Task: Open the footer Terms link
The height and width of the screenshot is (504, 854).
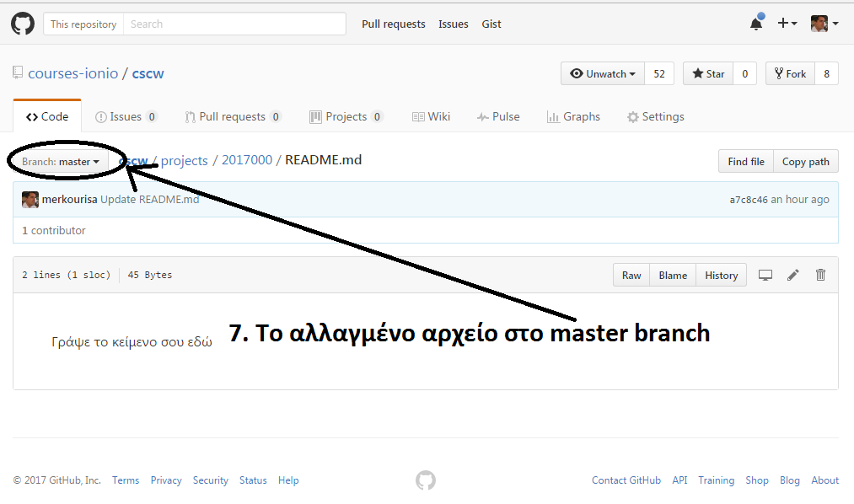Action: tap(126, 480)
